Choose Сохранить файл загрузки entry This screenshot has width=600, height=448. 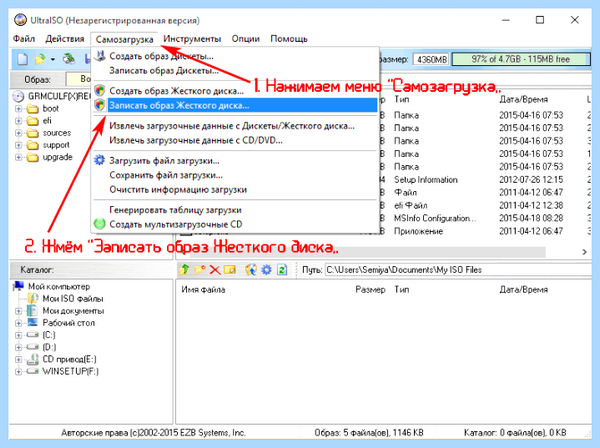click(x=235, y=175)
